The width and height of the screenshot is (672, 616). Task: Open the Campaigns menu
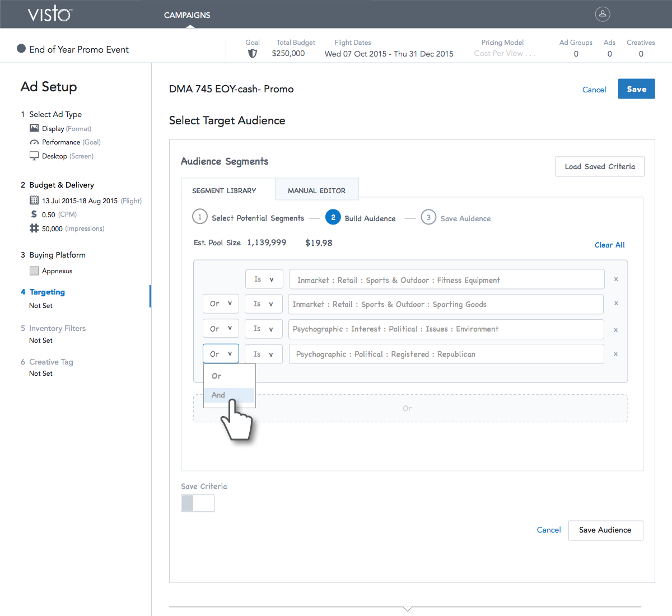(x=187, y=15)
